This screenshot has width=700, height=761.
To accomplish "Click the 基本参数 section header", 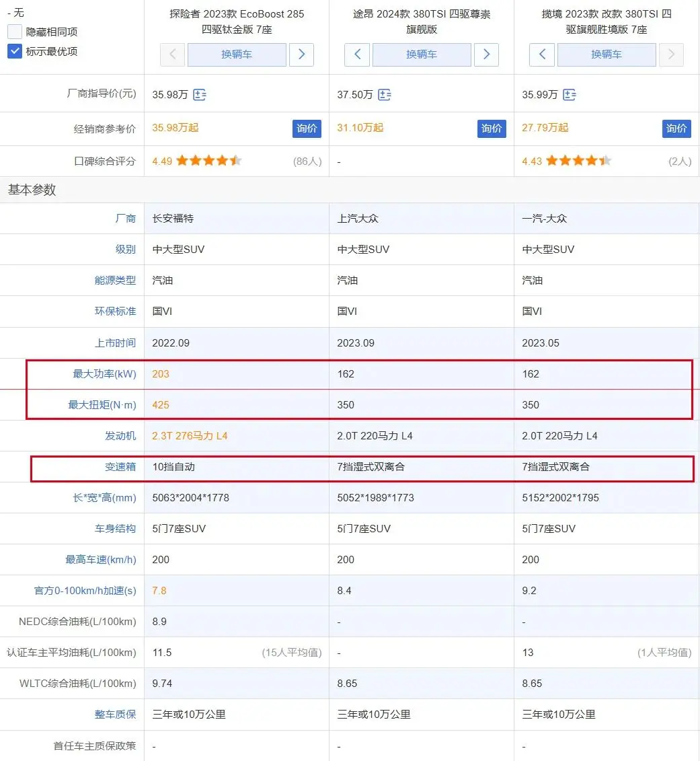I will (32, 190).
